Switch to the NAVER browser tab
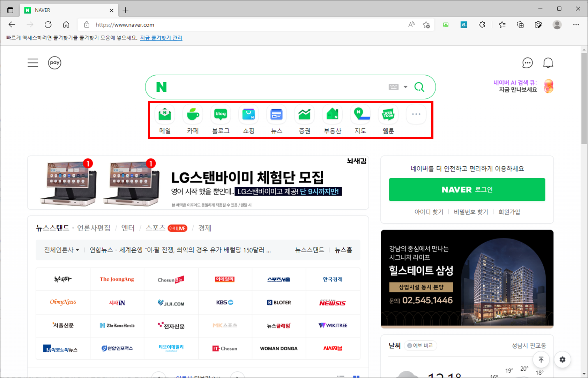Screen dimensions: 588x378 [69, 10]
